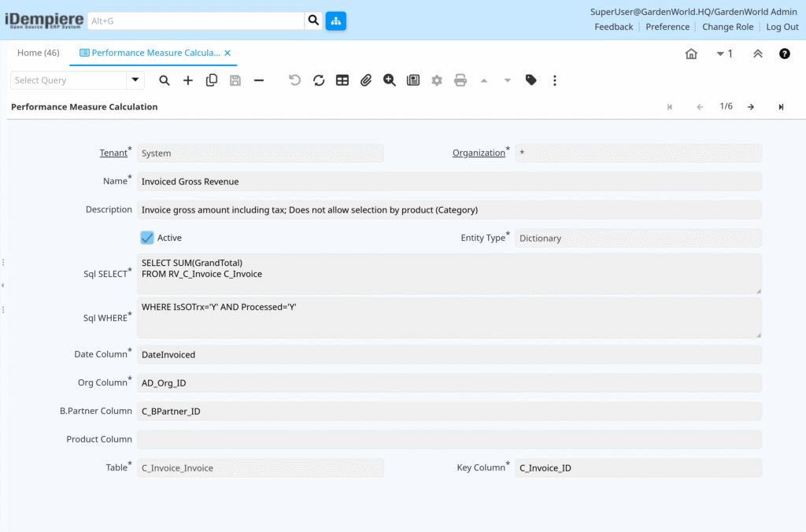
Task: Open the dropdown arrow next to the home icon
Action: point(719,54)
